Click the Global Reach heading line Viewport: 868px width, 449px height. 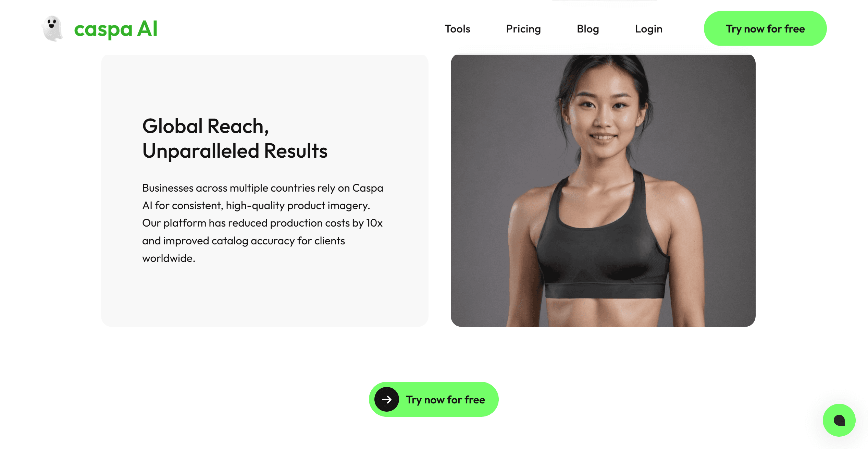click(206, 126)
